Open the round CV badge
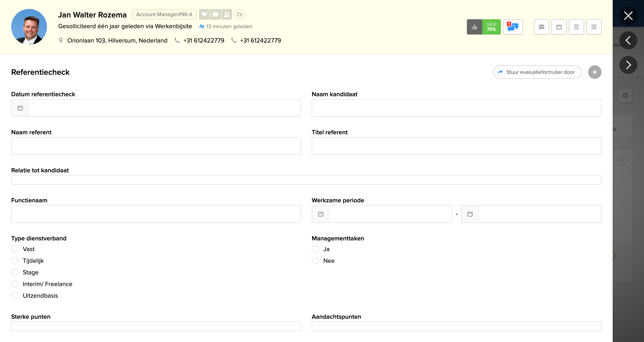 coord(239,14)
